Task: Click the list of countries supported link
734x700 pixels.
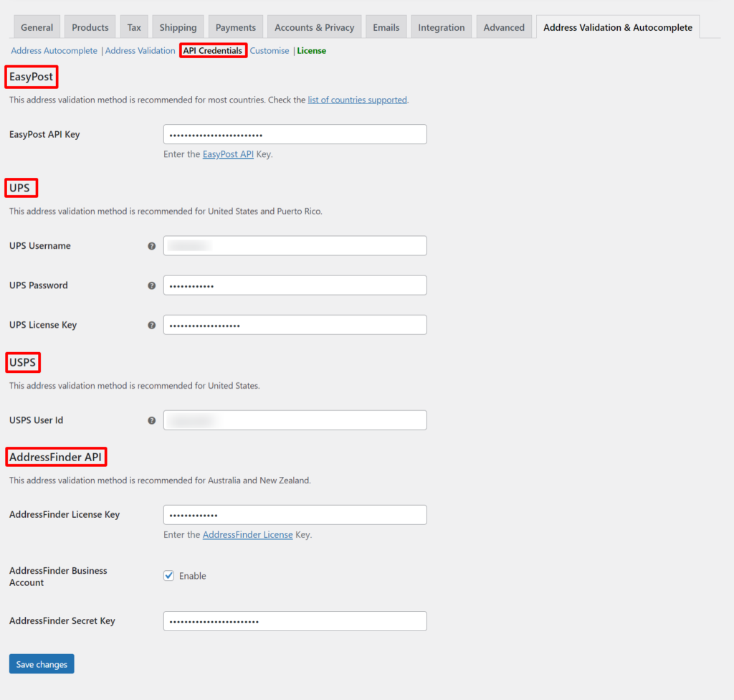Action: click(x=357, y=100)
